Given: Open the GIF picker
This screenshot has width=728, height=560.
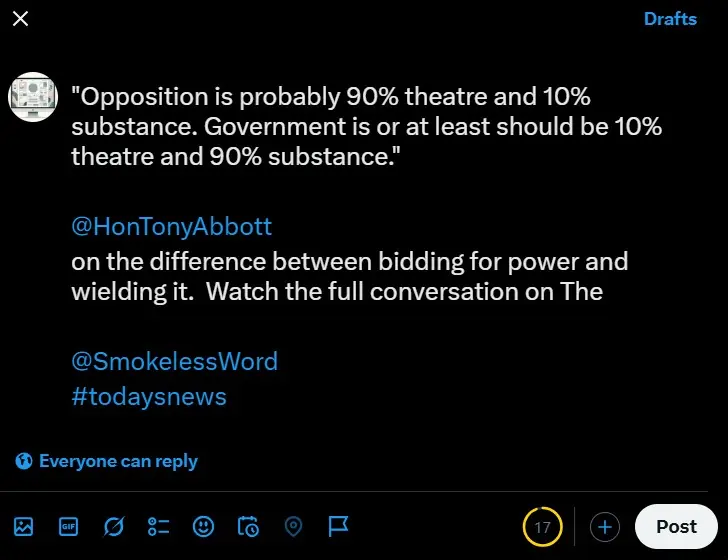Looking at the screenshot, I should point(68,526).
